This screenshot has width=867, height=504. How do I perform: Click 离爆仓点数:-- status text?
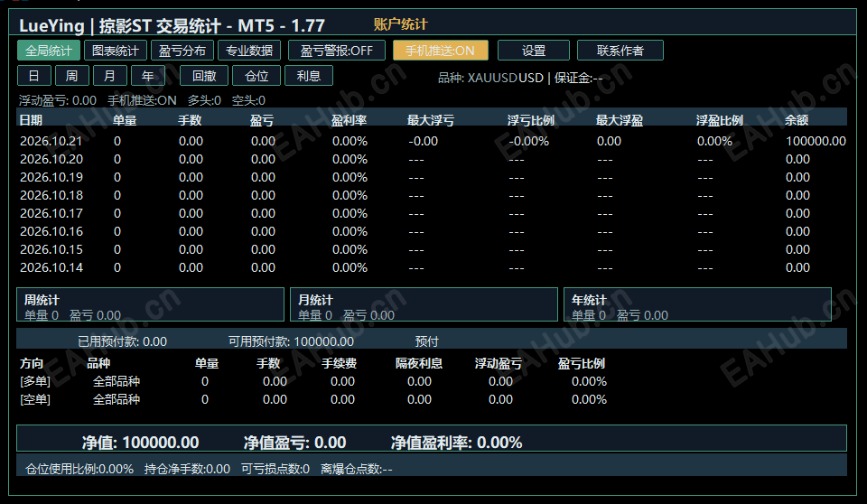357,469
